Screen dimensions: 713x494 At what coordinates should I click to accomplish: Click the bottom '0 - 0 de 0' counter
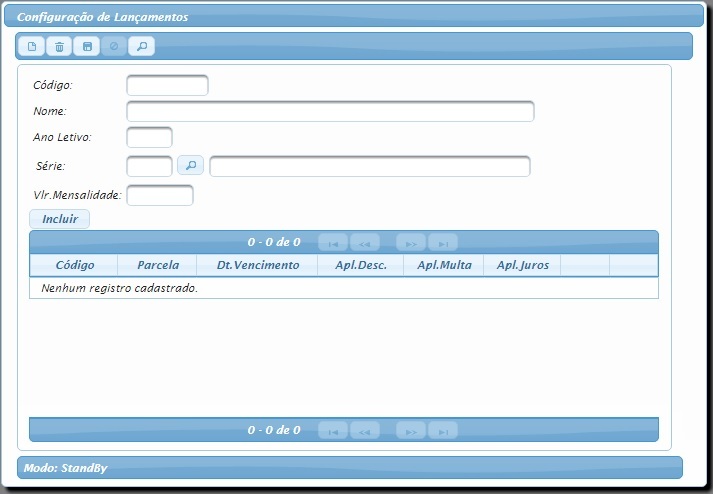(x=274, y=430)
